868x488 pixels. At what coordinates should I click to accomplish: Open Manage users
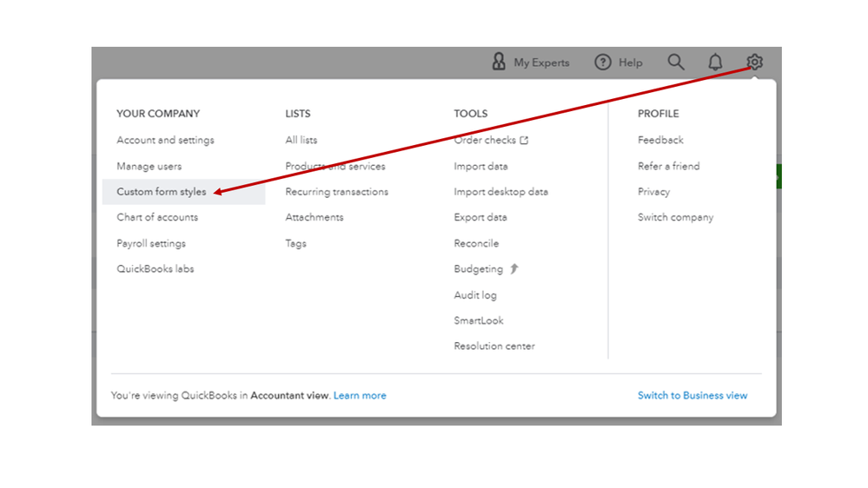(149, 166)
